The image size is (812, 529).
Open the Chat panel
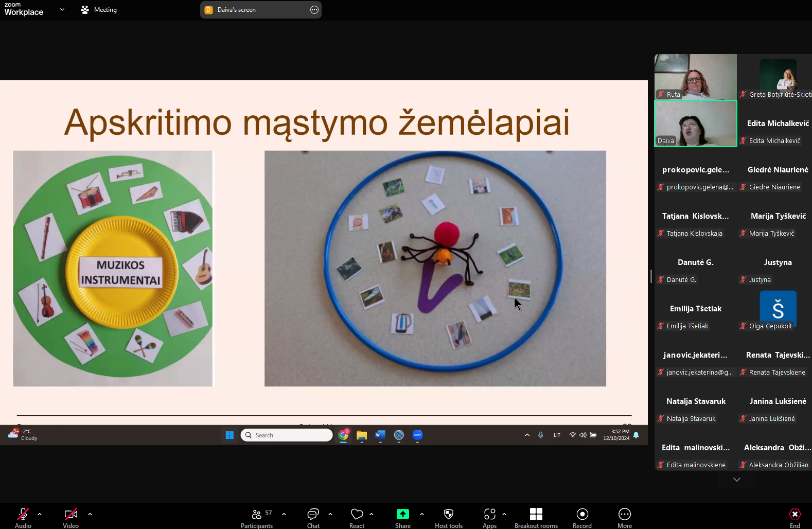point(313,517)
